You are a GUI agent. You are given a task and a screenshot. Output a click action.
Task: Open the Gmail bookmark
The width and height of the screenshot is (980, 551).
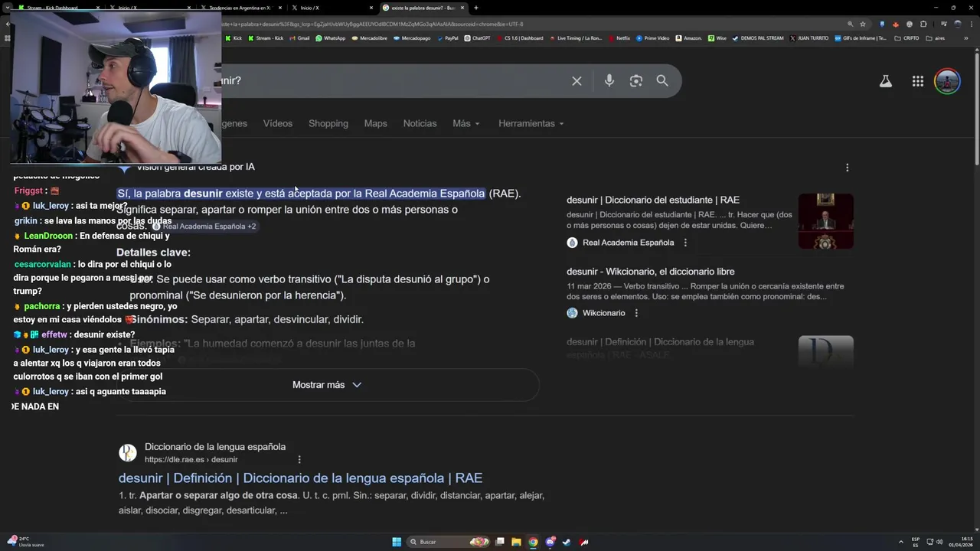coord(300,37)
